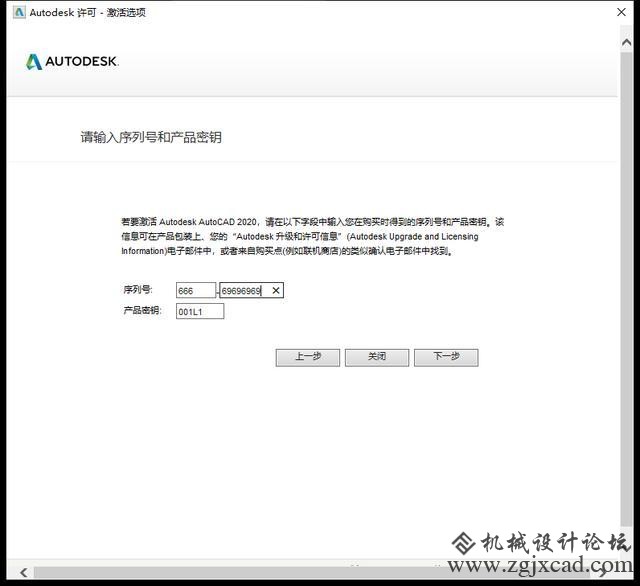Close the Autodesk license window
The width and height of the screenshot is (640, 586).
coord(619,11)
